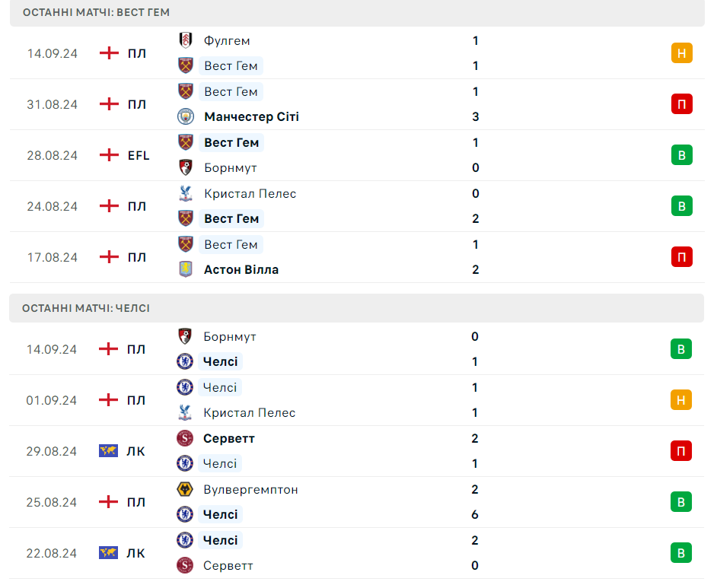Screen dimensions: 717x588
Task: Click the orange Н badge for Fulham match
Action: pos(681,53)
